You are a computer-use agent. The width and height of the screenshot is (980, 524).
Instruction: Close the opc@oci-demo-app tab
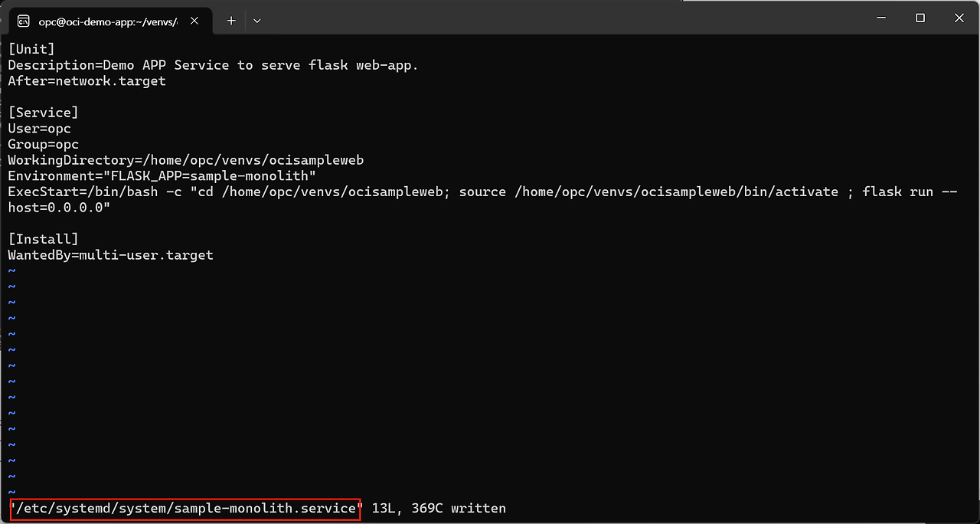(195, 21)
